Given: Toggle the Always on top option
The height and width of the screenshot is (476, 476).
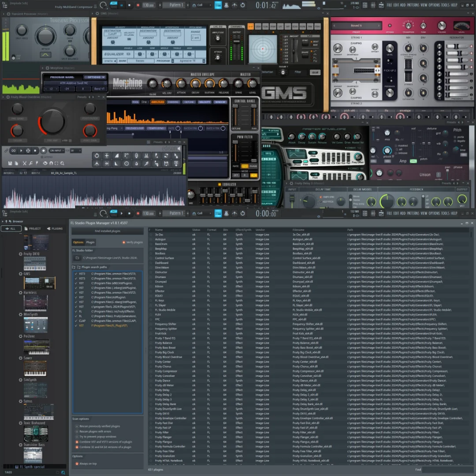Looking at the screenshot, I should 76,464.
